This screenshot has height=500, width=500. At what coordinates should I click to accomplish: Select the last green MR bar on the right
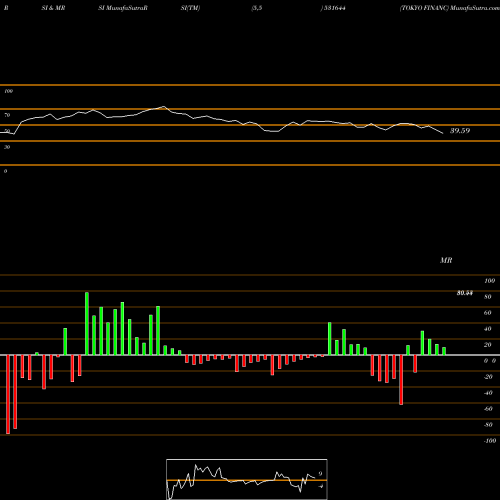[444, 351]
